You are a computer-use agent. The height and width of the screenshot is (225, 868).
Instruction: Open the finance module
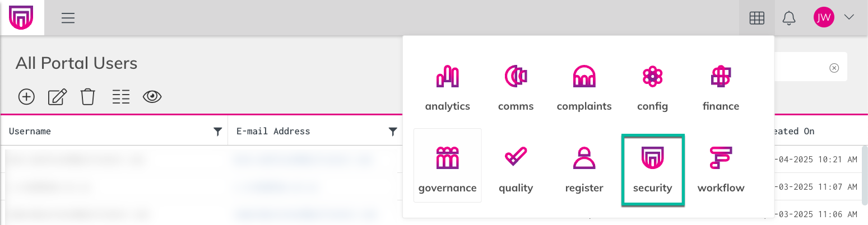[721, 88]
